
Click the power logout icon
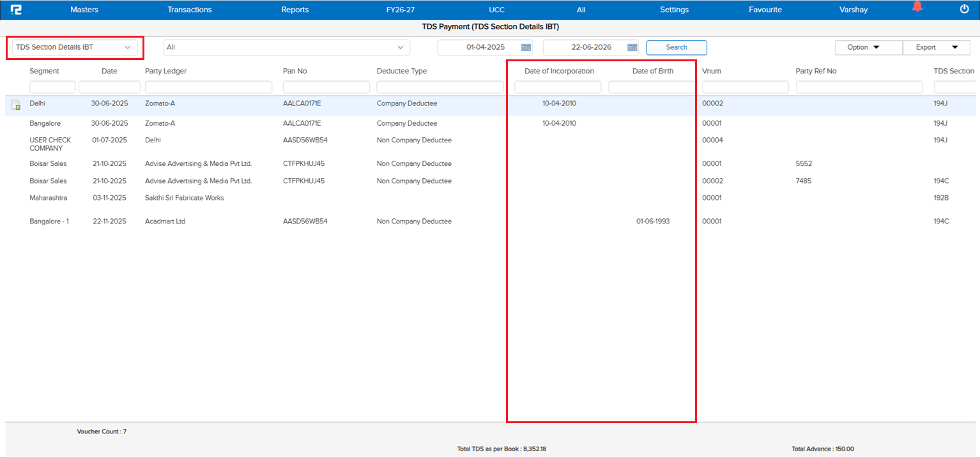(x=965, y=9)
